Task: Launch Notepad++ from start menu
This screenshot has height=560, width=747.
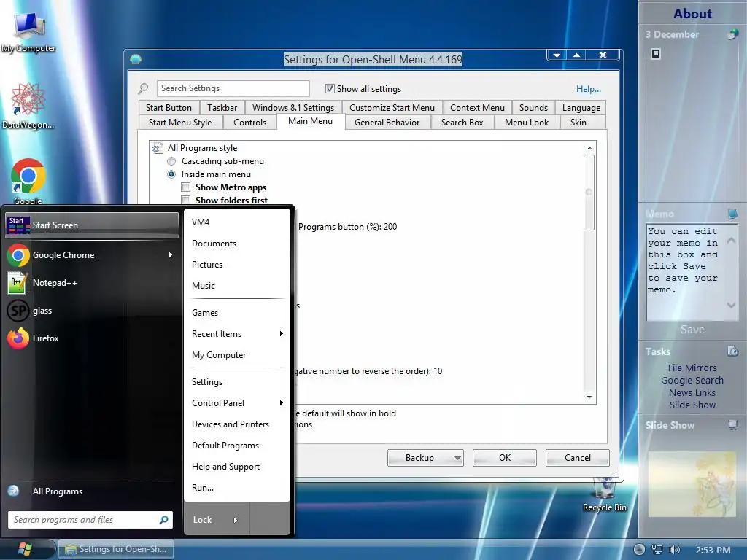Action: [x=90, y=283]
